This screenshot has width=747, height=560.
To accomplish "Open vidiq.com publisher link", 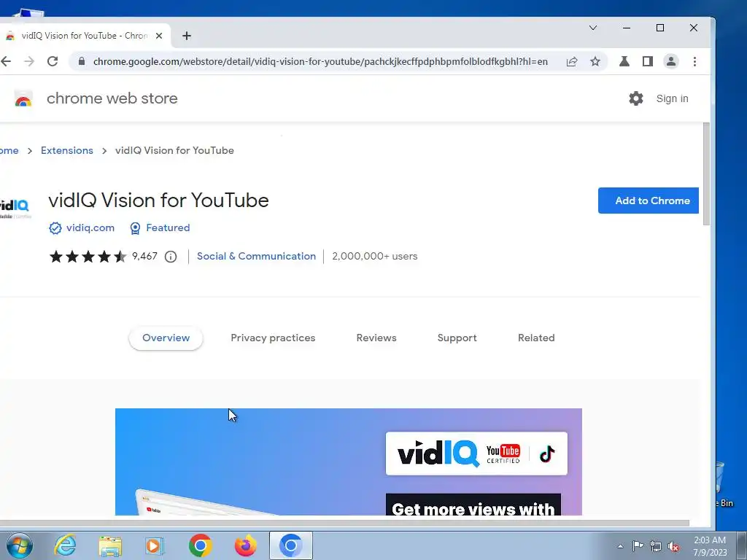I will 90,227.
